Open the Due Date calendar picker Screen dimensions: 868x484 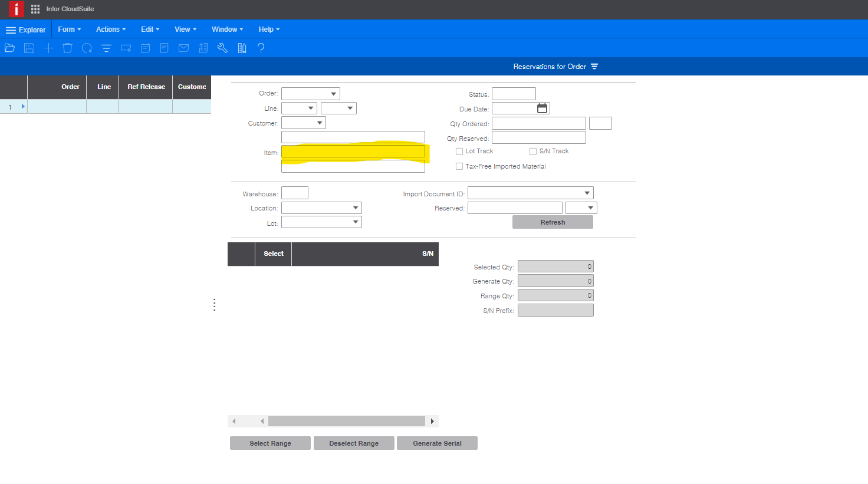click(x=542, y=108)
